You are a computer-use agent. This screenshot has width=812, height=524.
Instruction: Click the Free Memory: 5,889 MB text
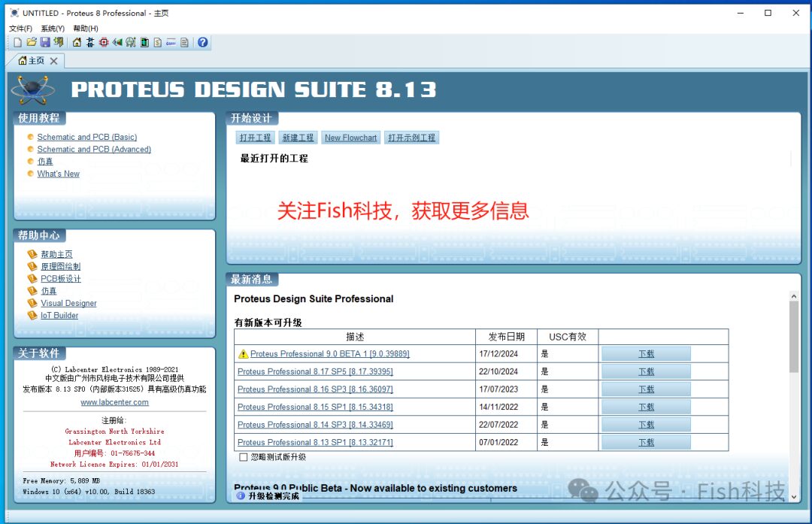(x=61, y=481)
